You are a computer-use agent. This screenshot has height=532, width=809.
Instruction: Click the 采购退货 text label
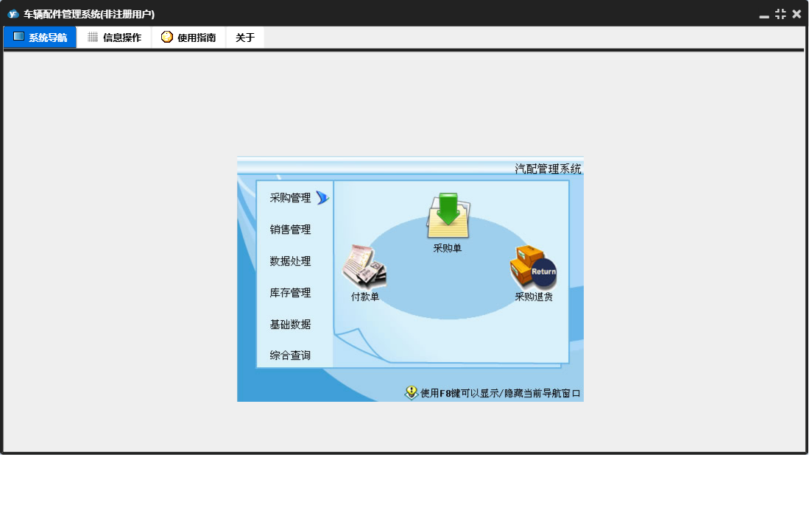tap(534, 297)
